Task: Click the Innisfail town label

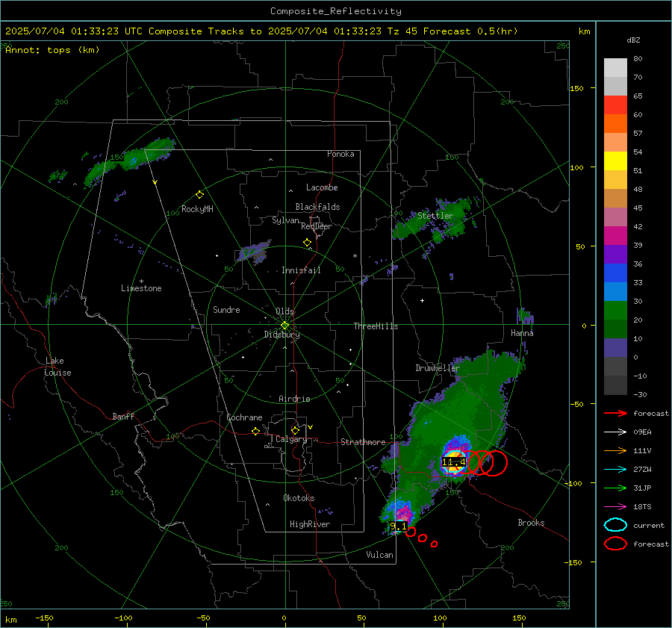Action: tap(301, 270)
